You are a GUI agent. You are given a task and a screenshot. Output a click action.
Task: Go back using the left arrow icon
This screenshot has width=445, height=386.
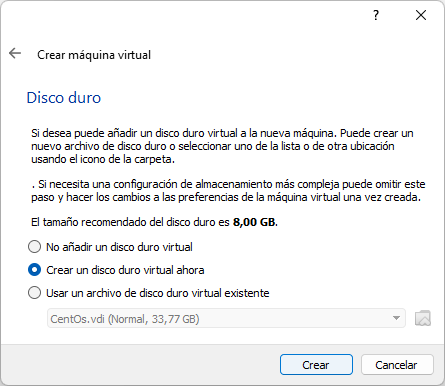15,53
